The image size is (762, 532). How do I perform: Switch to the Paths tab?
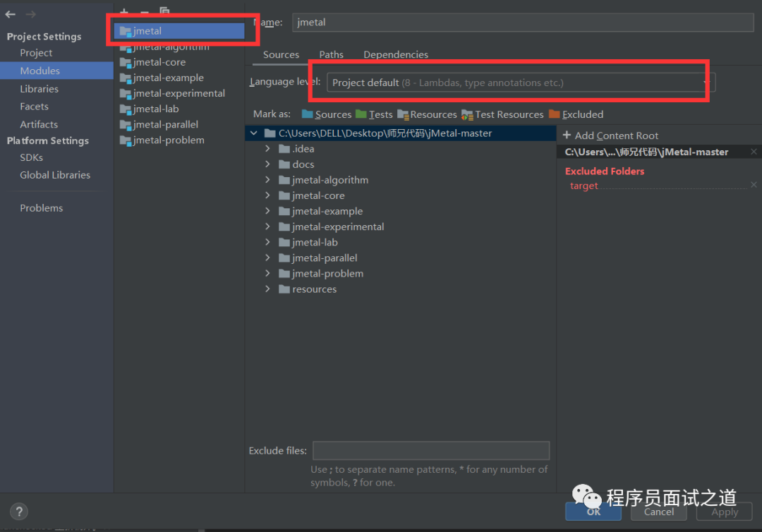coord(331,54)
